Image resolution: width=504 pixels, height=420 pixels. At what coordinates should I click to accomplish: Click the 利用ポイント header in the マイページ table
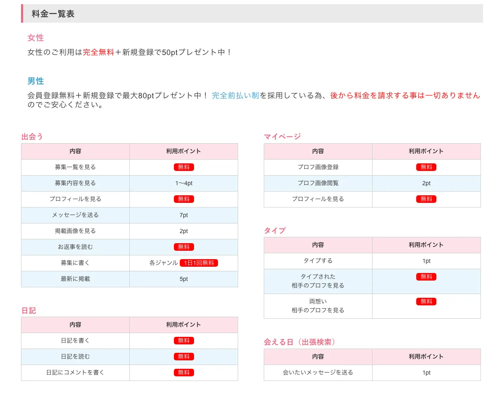(x=426, y=151)
